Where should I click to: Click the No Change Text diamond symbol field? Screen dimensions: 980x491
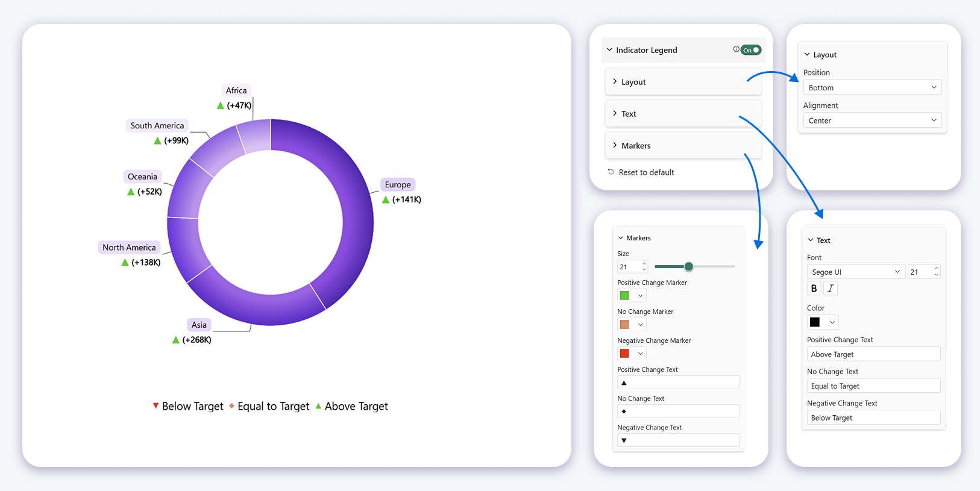click(678, 411)
